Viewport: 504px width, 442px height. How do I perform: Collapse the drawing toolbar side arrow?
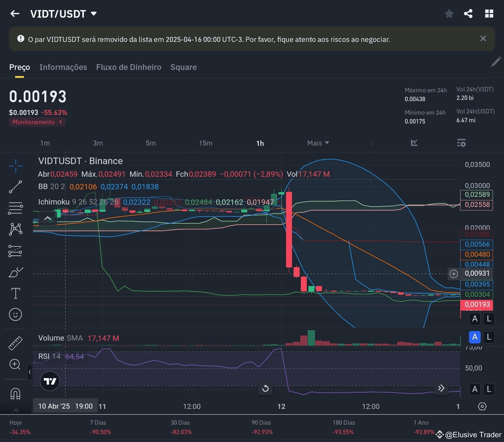tap(30, 372)
